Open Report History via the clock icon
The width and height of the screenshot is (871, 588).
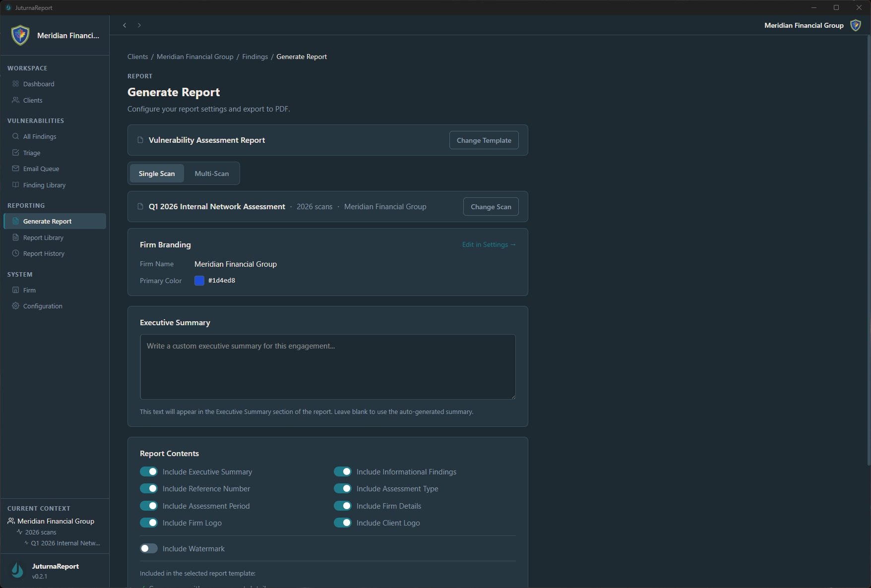coord(15,253)
